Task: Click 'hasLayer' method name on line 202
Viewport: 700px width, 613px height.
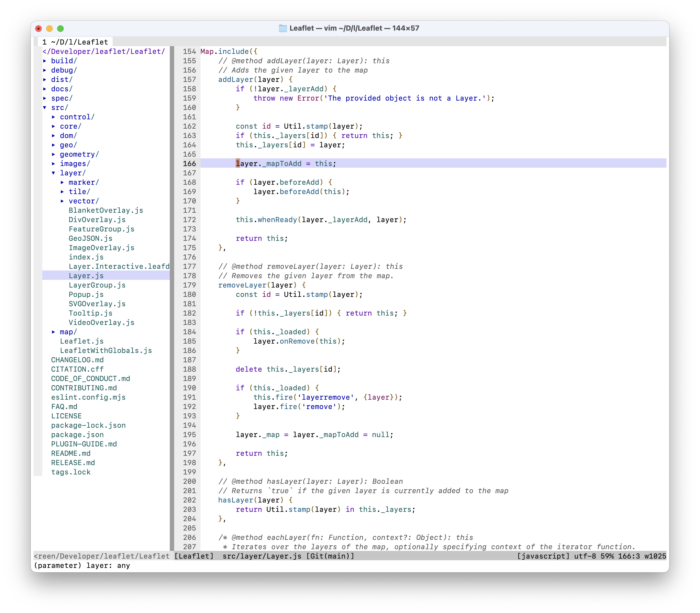Action: [x=236, y=500]
